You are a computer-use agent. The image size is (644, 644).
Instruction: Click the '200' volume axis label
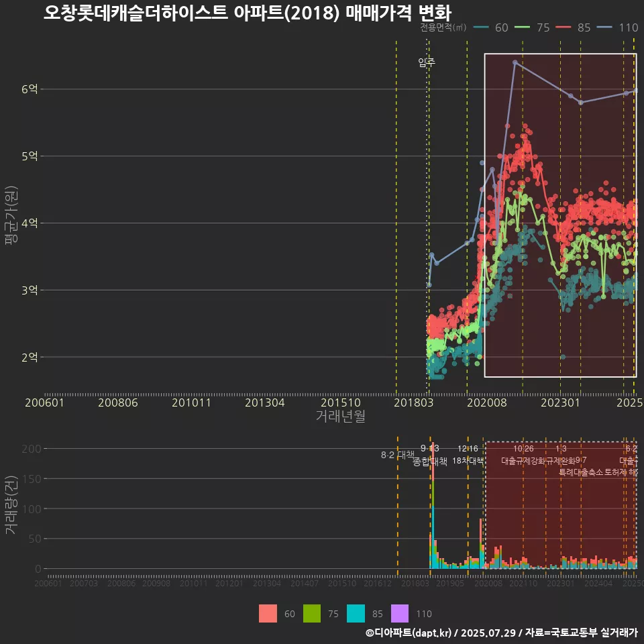pos(32,449)
